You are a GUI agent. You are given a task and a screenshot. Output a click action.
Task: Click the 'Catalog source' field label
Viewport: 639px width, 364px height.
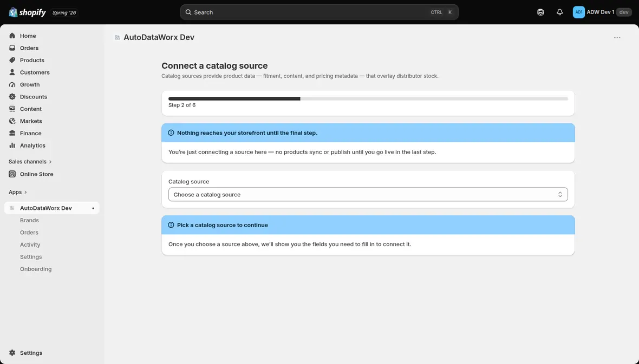coord(188,182)
